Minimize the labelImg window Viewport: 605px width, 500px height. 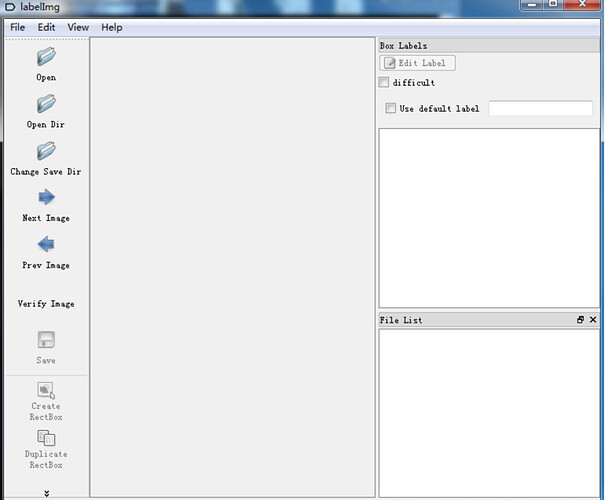(x=531, y=5)
